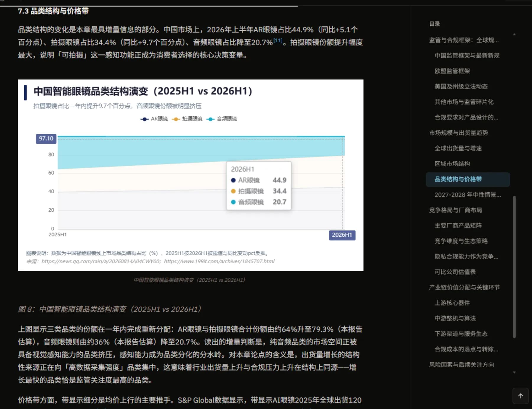
Task: Navigate to 其他市场与监管碎片化
Action: [x=464, y=102]
